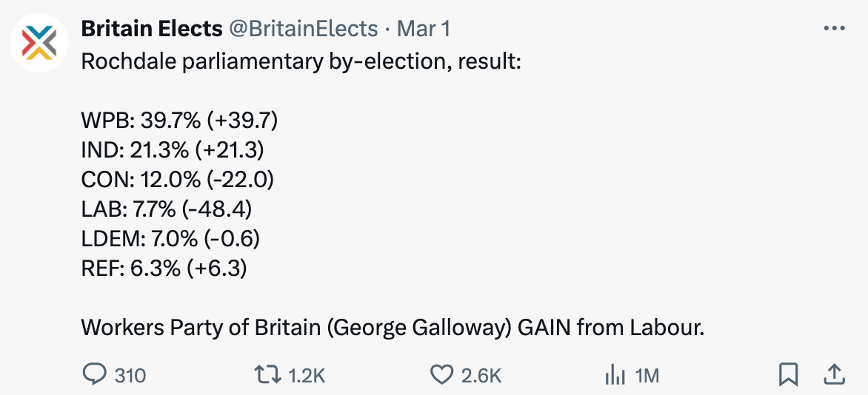Click the 310 replies count
868x395 pixels.
tap(130, 376)
